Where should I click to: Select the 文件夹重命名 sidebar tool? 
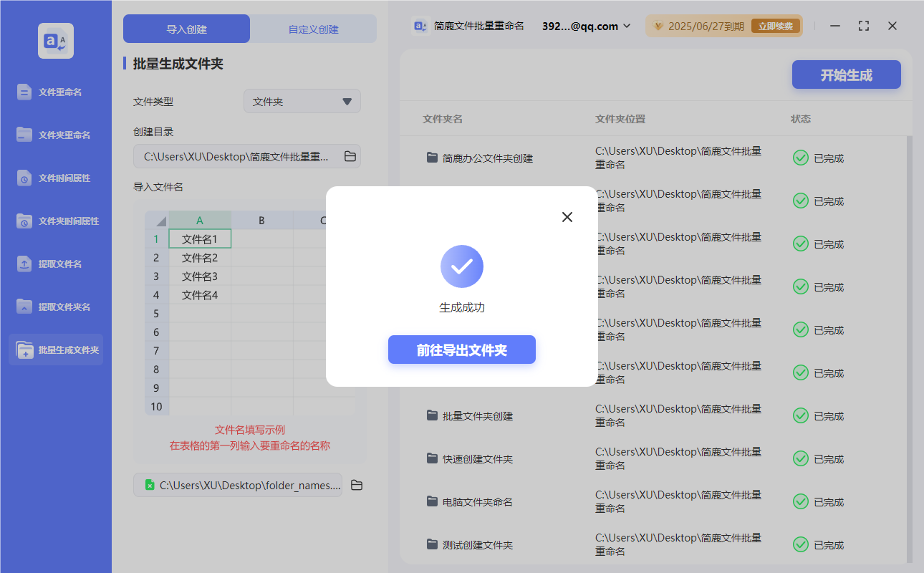point(55,135)
